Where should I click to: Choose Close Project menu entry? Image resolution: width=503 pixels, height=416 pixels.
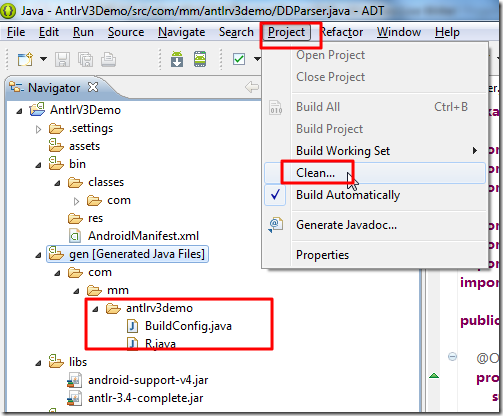click(x=331, y=77)
